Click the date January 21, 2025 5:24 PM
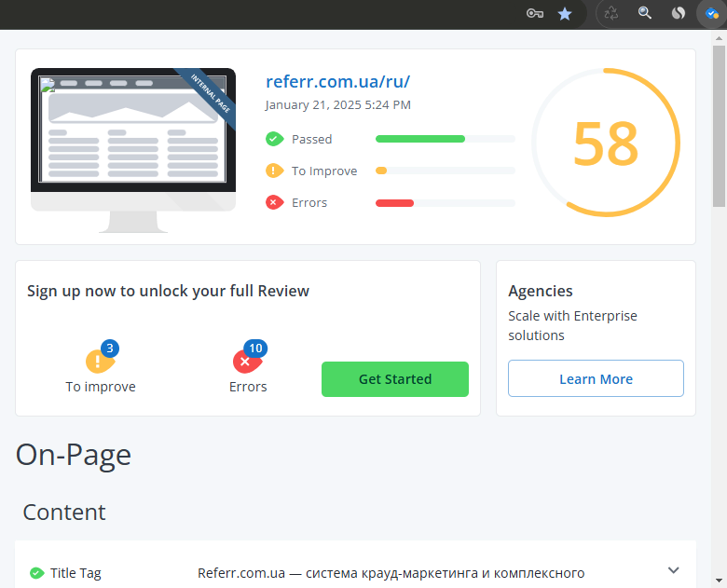This screenshot has height=588, width=727. [338, 104]
